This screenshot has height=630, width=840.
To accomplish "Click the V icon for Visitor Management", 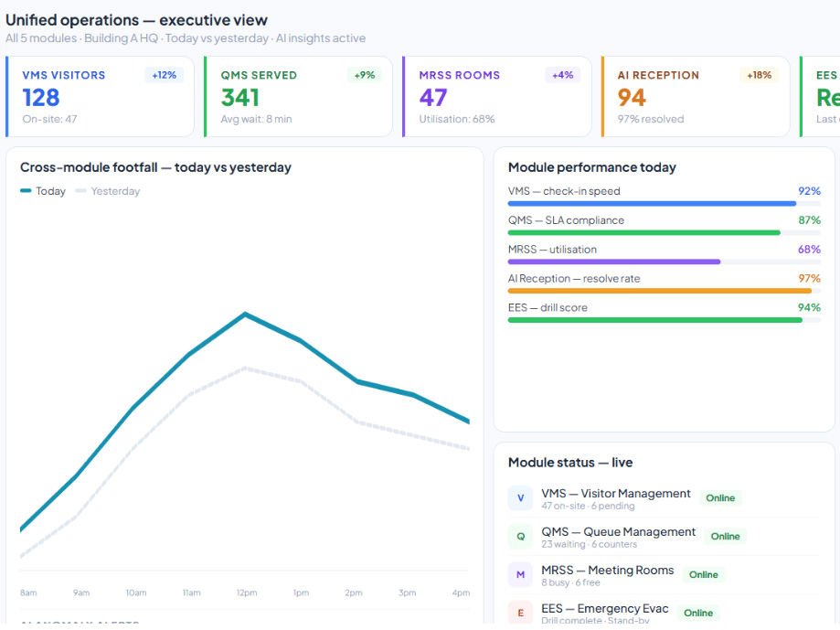I will coord(520,498).
